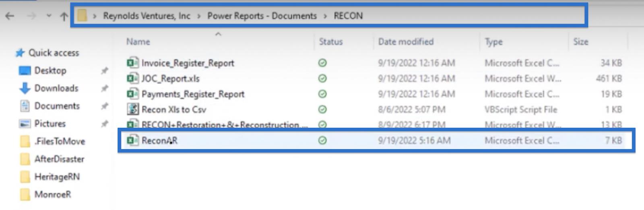The width and height of the screenshot is (644, 210).
Task: Click the Documents page icon
Action: (x=25, y=106)
